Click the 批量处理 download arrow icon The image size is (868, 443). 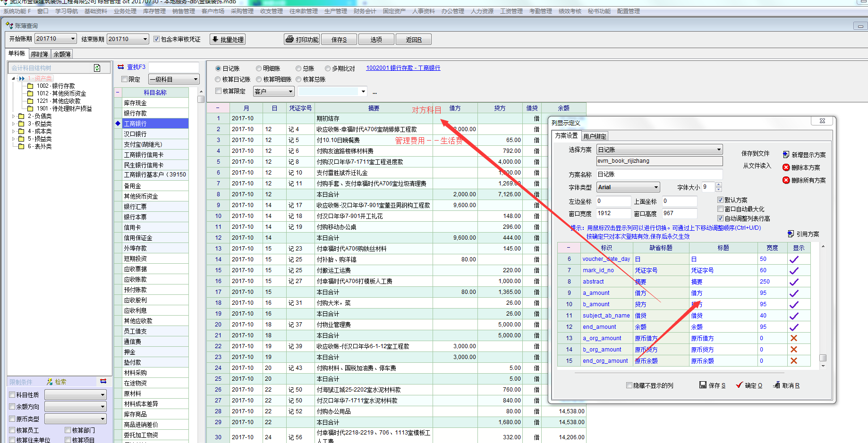click(x=215, y=39)
